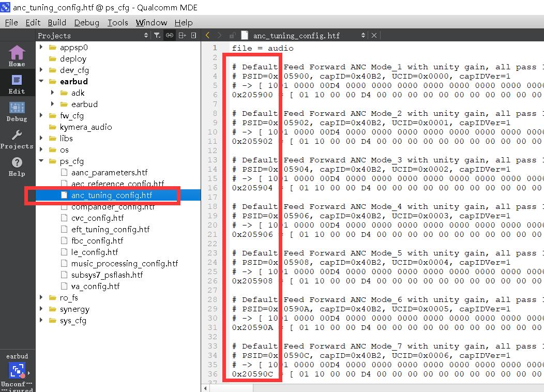Select fbc_config.htf file
The height and width of the screenshot is (392, 544).
[x=97, y=241]
